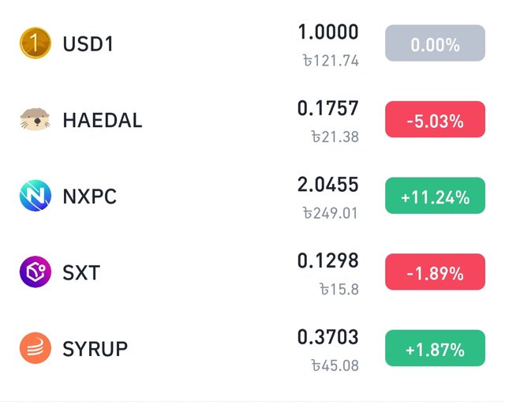Screen dimensions: 505x420
Task: Tap the orange SYRUP icon
Action: [36, 348]
